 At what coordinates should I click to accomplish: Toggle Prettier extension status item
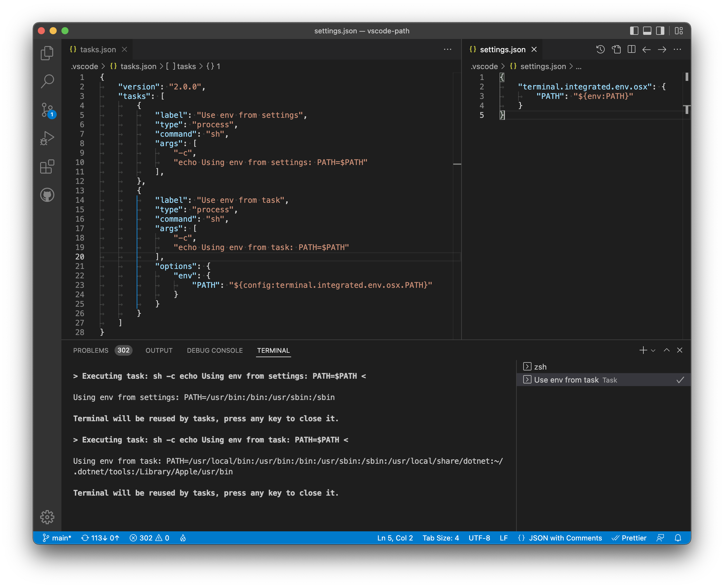[x=630, y=538]
